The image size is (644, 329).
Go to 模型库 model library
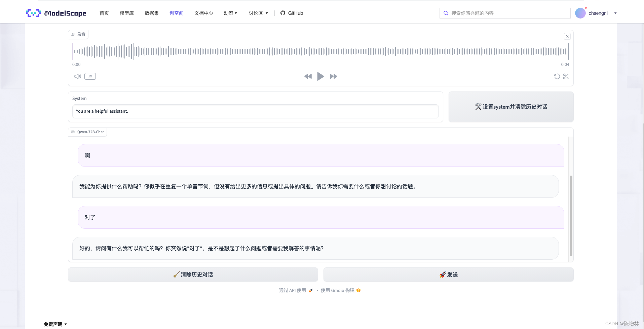pos(127,13)
